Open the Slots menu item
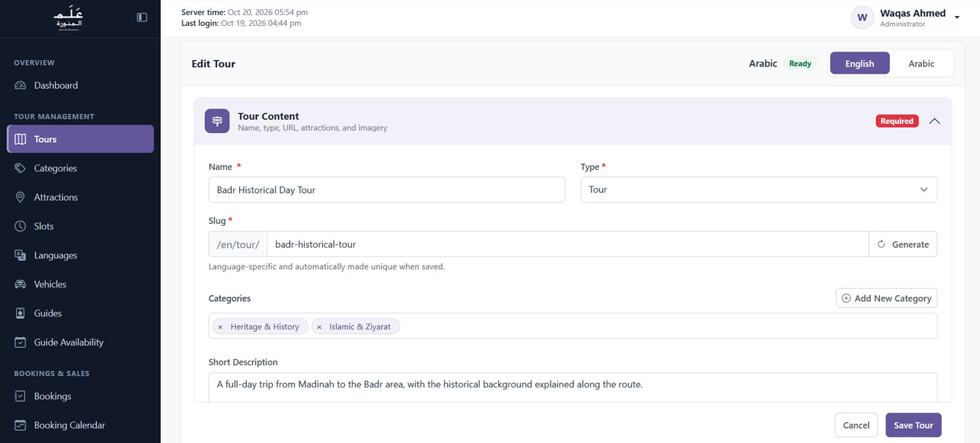Viewport: 980px width, 443px height. [x=80, y=226]
